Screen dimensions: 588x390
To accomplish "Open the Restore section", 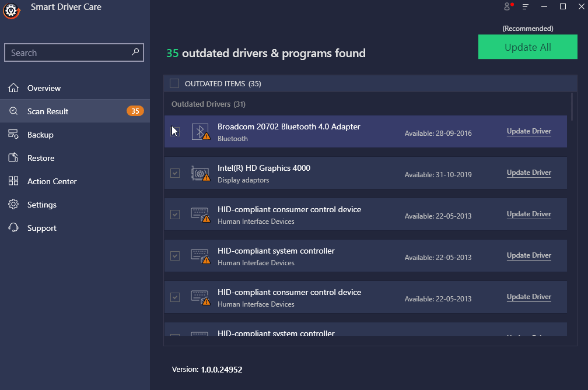I will pos(75,158).
